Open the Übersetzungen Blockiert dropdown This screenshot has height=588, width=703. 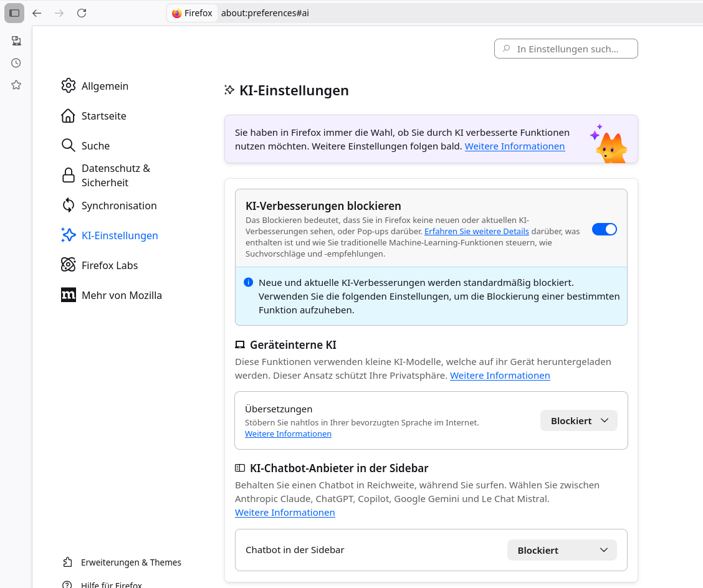pyautogui.click(x=578, y=420)
